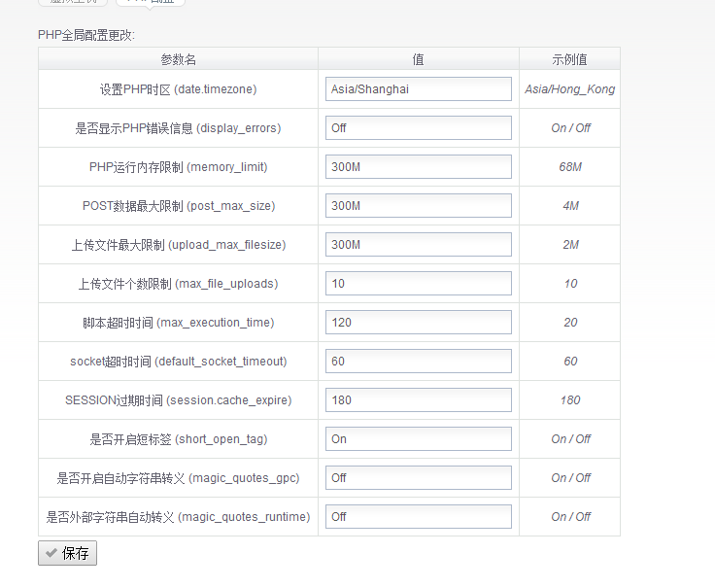Click the post_max_size input
This screenshot has width=715, height=588.
pos(418,206)
